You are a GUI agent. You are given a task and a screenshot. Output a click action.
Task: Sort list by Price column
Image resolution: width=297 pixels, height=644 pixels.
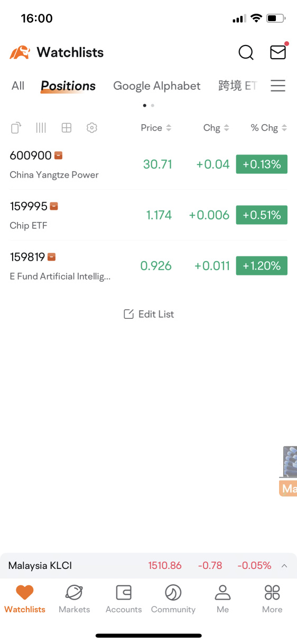coord(156,127)
